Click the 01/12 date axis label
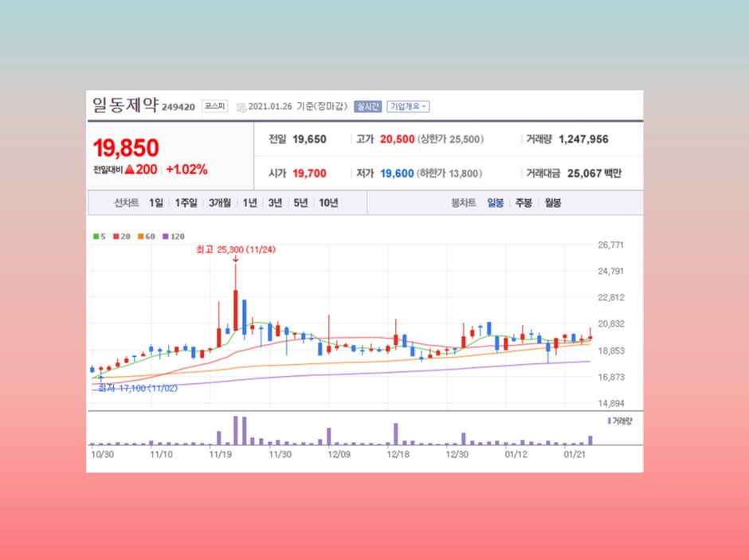The image size is (749, 560). 516,454
